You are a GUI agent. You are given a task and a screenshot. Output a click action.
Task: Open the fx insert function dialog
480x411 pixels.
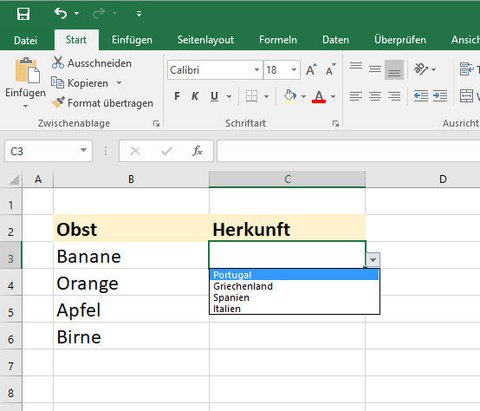pos(197,151)
